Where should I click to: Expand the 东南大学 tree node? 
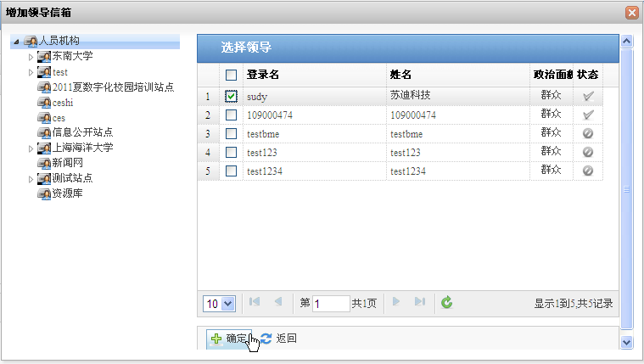coord(31,57)
